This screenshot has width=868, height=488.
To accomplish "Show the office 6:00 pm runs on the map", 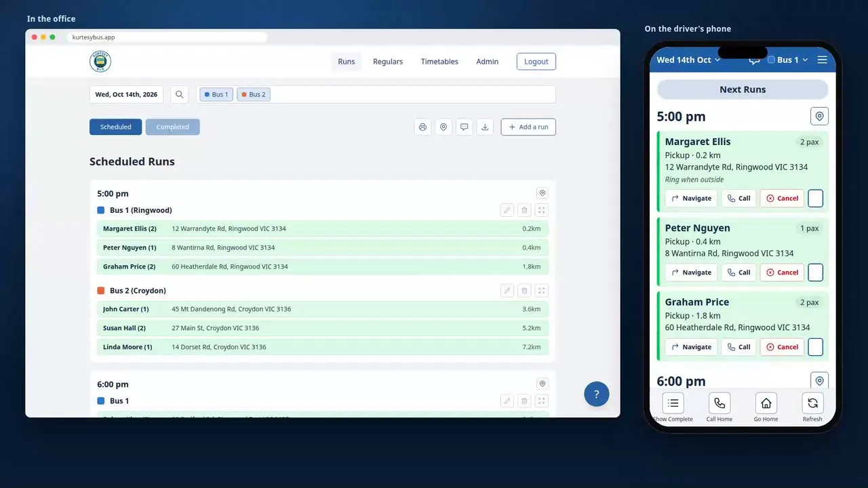I will (x=542, y=384).
